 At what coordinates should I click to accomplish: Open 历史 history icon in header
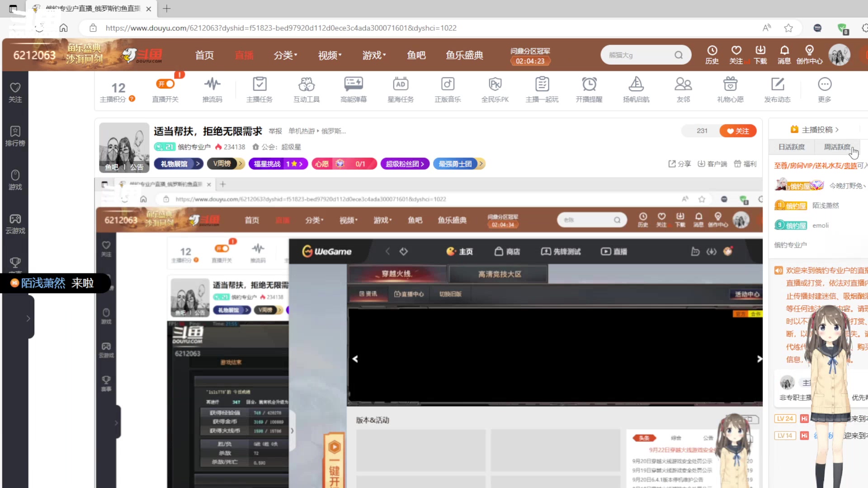[x=712, y=55]
